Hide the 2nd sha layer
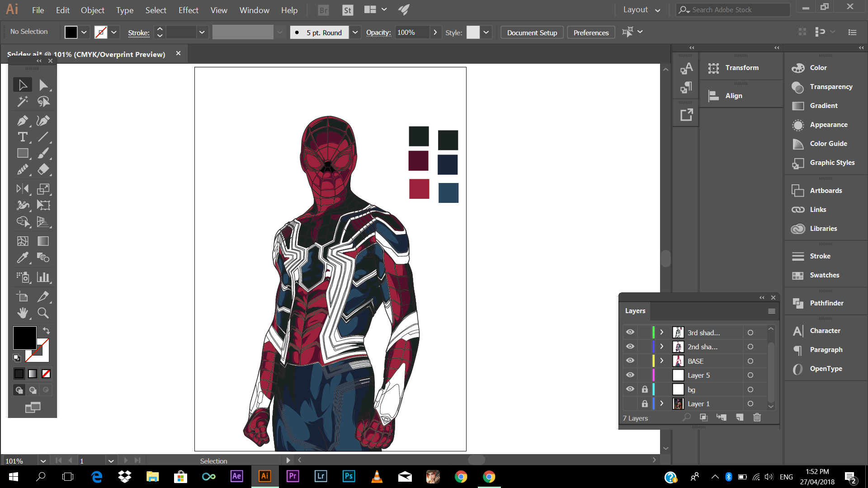The width and height of the screenshot is (868, 488). [630, 347]
